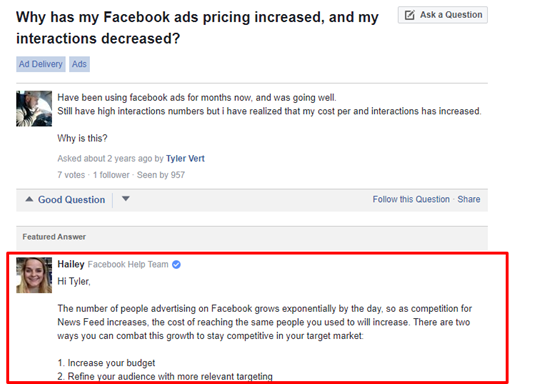Click the Increase your budget list item
542x386 pixels.
coord(106,363)
